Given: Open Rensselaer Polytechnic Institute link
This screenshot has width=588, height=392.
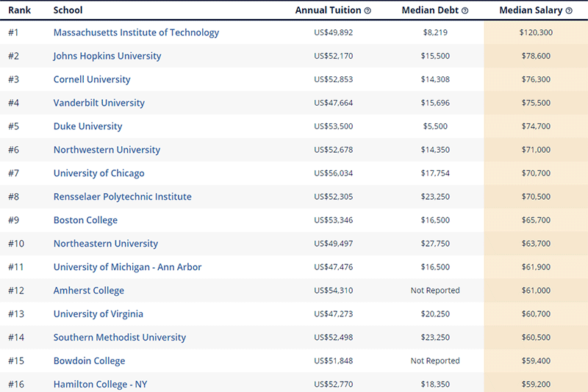Looking at the screenshot, I should point(122,197).
